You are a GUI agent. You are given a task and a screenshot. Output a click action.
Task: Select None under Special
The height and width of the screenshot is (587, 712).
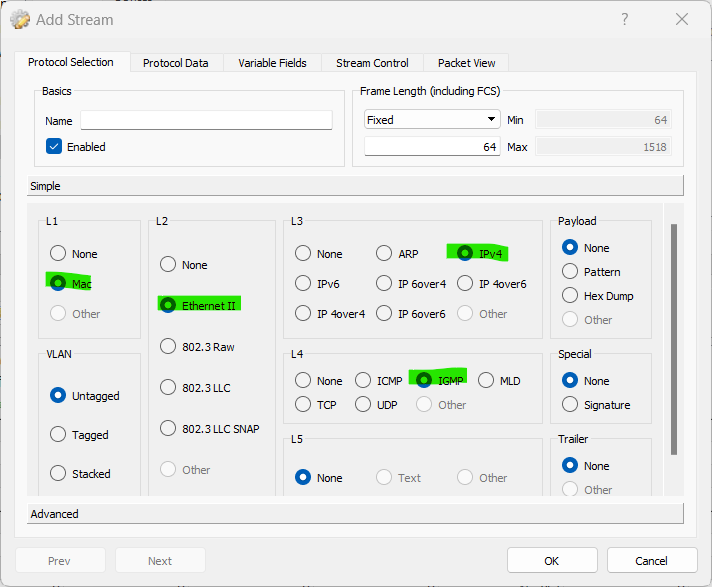pos(586,380)
